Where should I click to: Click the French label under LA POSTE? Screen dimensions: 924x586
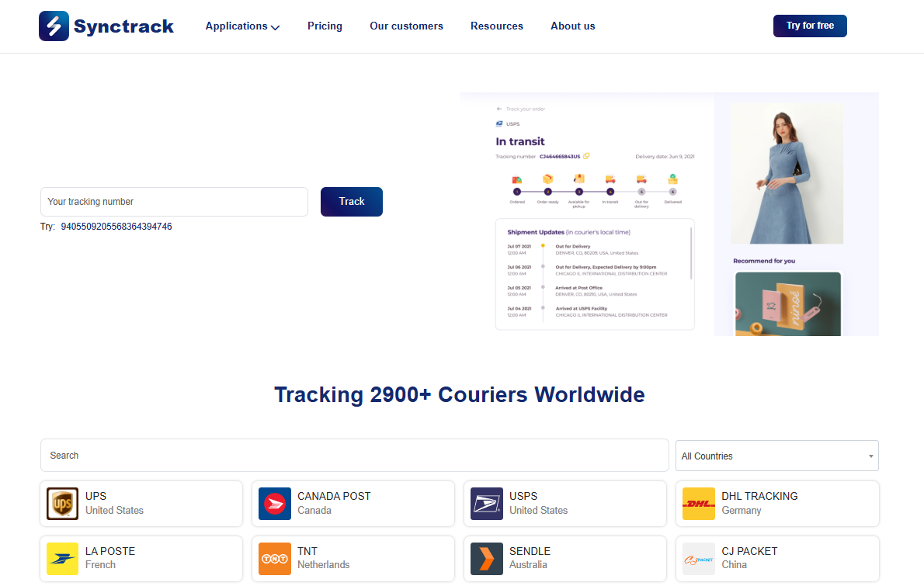point(101,565)
